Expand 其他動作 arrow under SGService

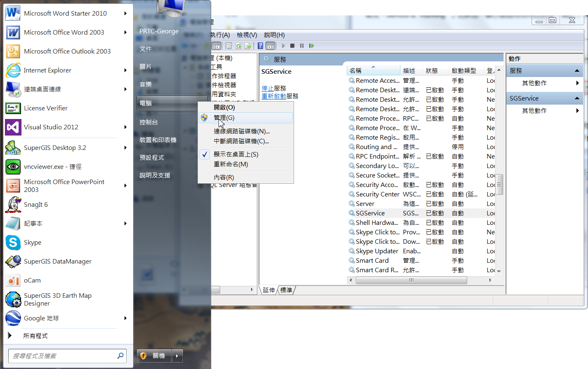[577, 111]
